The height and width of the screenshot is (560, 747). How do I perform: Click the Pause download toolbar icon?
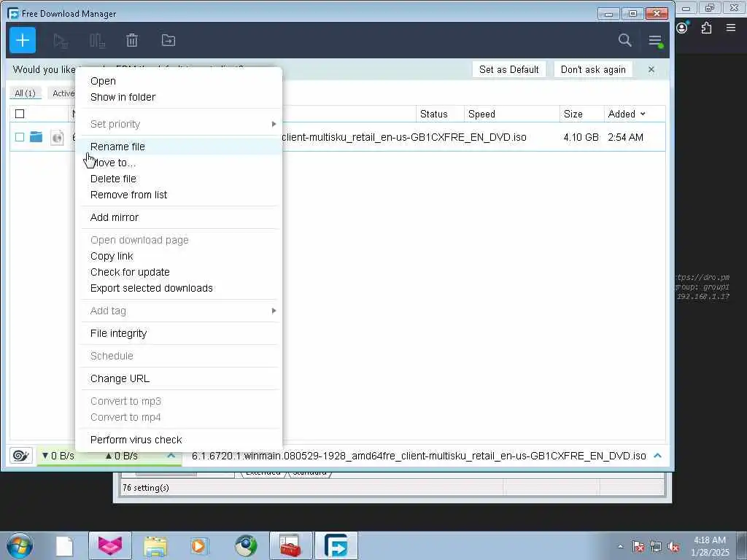click(x=97, y=41)
